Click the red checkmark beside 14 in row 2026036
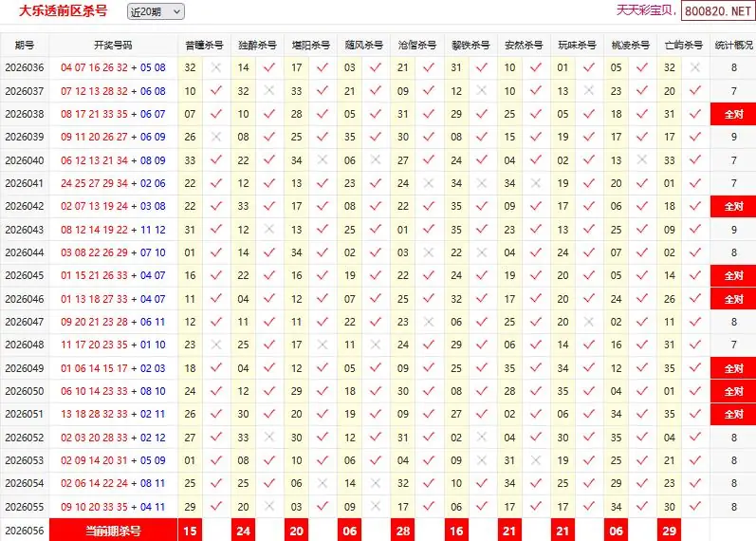This screenshot has width=756, height=541. pos(269,67)
